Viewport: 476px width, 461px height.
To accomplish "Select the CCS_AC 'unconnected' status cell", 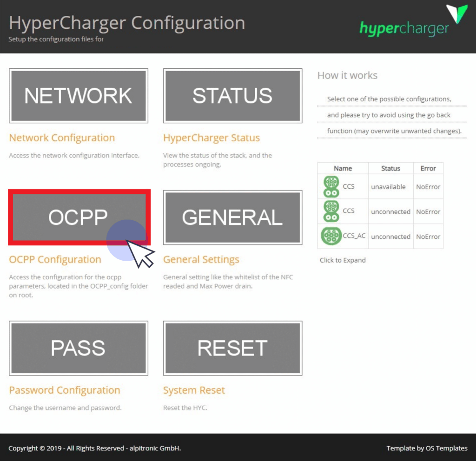I will 390,237.
